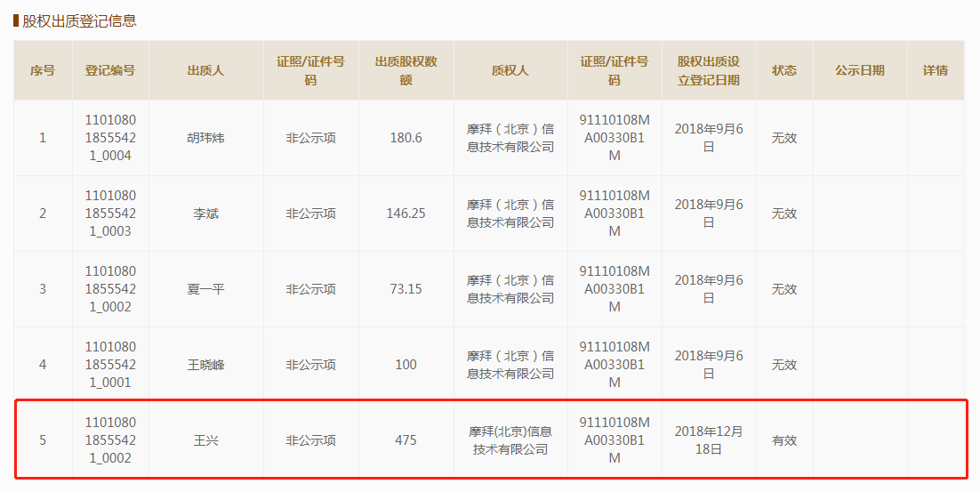Click pledgee ID 91110108MA00330B1M in 王晓峰's row
This screenshot has width=980, height=492.
pos(615,365)
